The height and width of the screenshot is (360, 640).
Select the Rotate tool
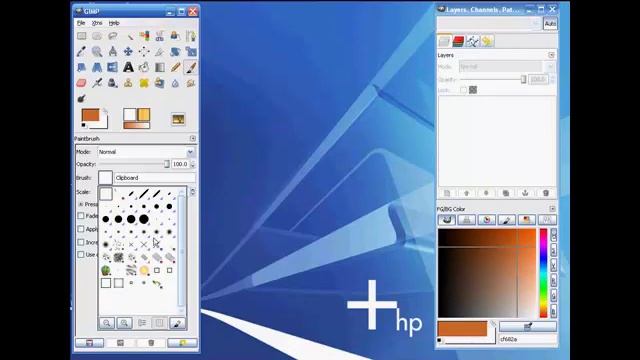(175, 51)
